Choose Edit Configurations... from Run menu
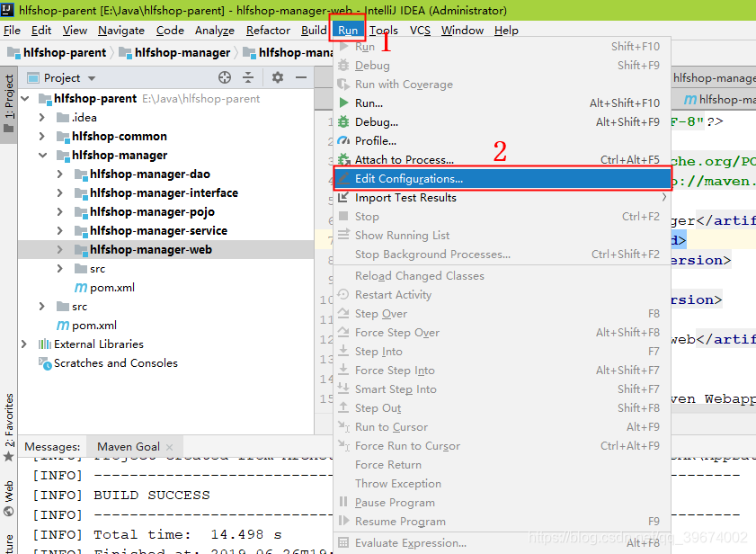The image size is (756, 554). (502, 179)
